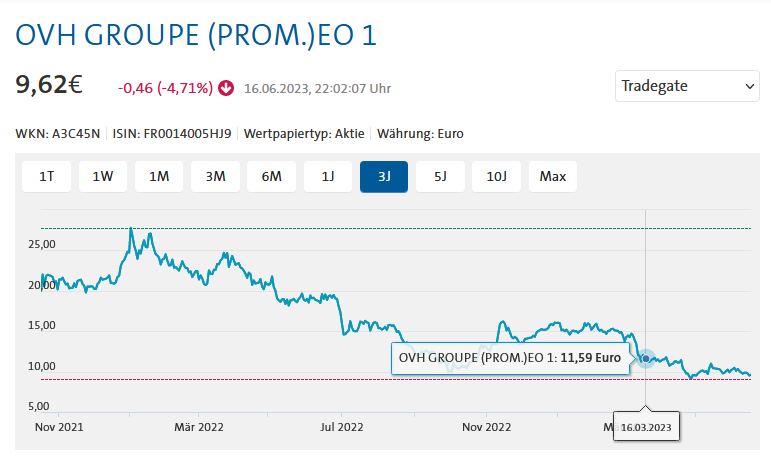Show the 6M chart period
Image resolution: width=771 pixels, height=459 pixels.
tap(271, 177)
